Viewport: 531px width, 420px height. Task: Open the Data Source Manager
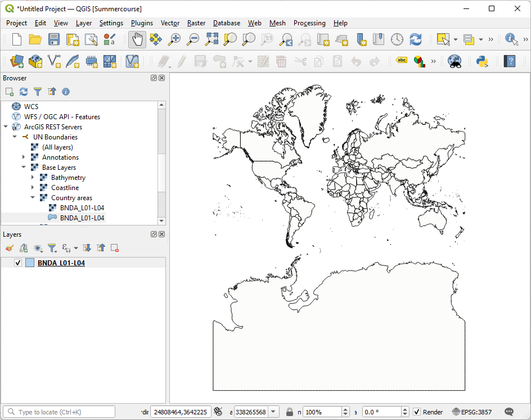click(x=16, y=61)
